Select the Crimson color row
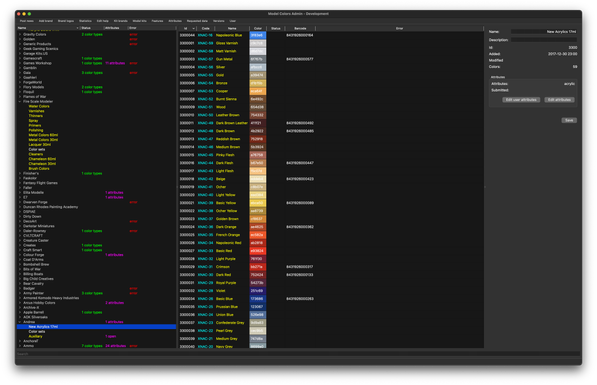597x385 pixels. coord(331,267)
